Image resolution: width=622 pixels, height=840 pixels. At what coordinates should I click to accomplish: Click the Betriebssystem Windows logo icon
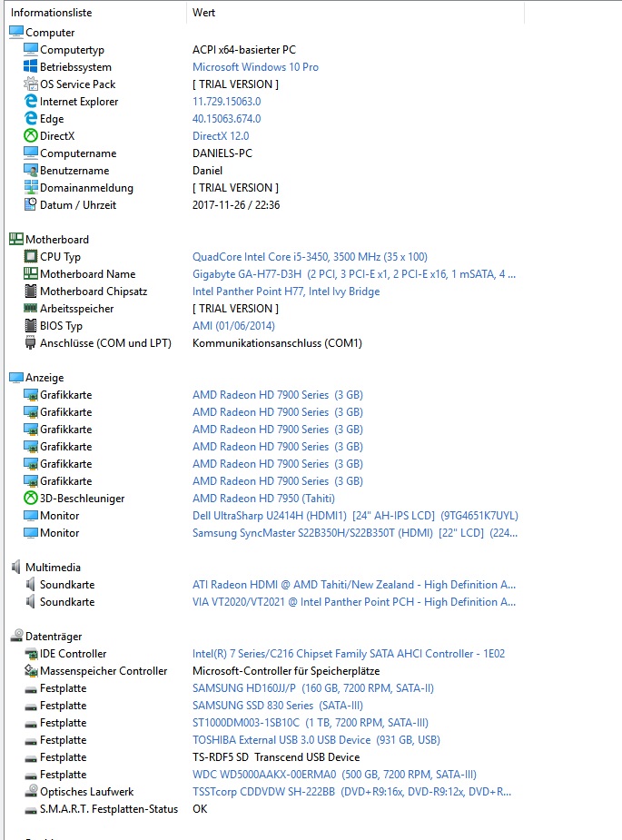point(31,66)
